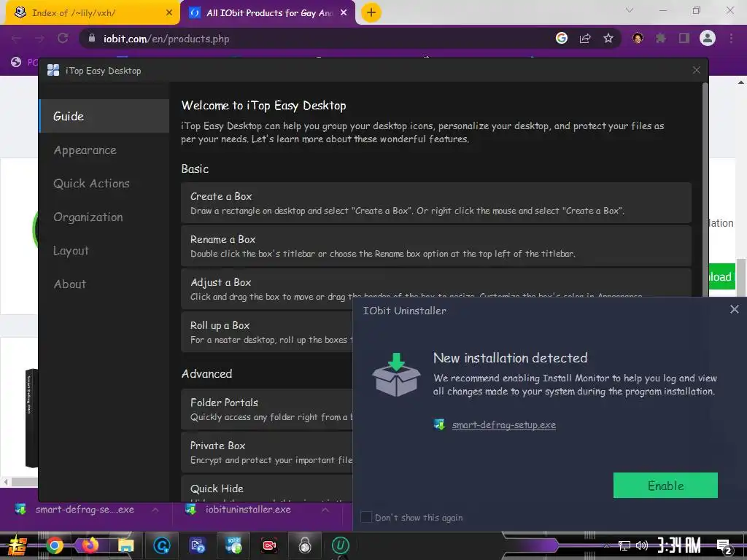Open the red screen recorder taskbar icon
Image resolution: width=747 pixels, height=560 pixels.
[270, 545]
